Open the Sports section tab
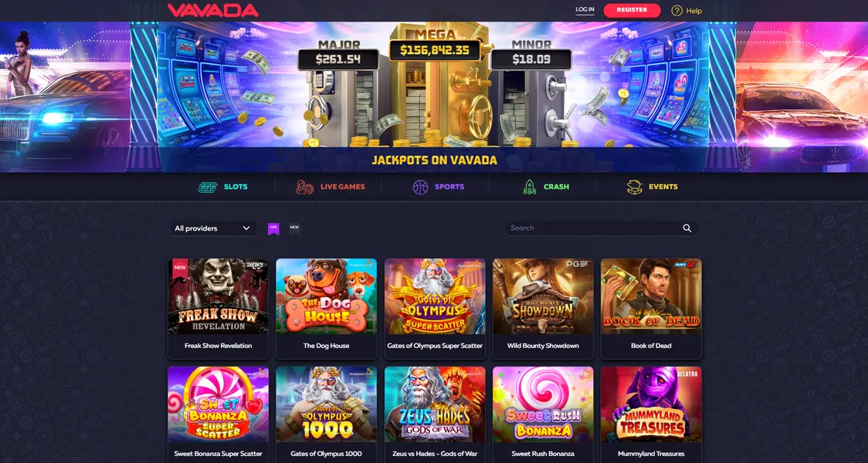Image resolution: width=868 pixels, height=463 pixels. coord(439,187)
